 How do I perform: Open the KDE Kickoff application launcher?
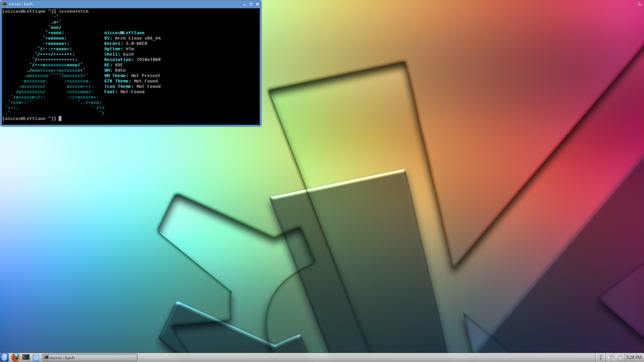[5, 357]
